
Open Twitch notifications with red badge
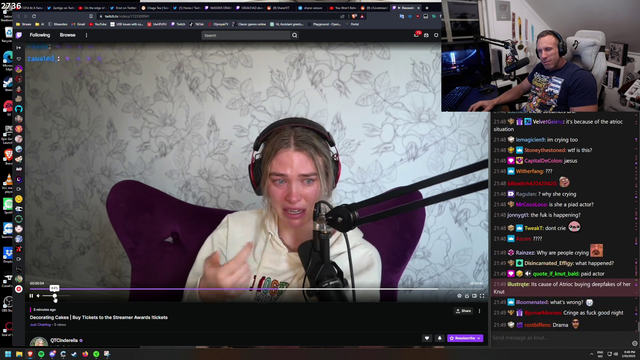[416, 35]
